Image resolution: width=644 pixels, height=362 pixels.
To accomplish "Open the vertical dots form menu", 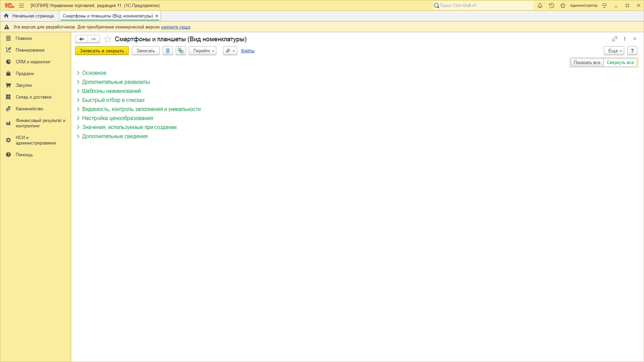I will pyautogui.click(x=625, y=39).
